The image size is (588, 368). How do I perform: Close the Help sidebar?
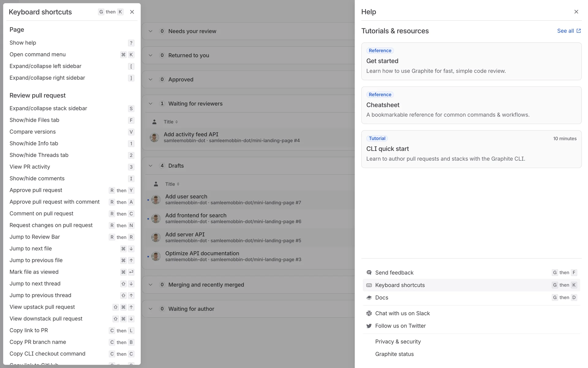[576, 12]
